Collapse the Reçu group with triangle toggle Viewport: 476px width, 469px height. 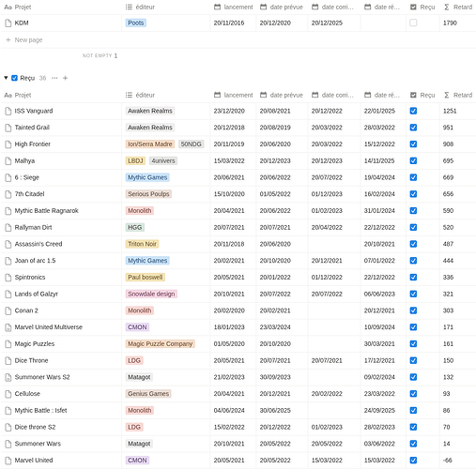pyautogui.click(x=6, y=78)
